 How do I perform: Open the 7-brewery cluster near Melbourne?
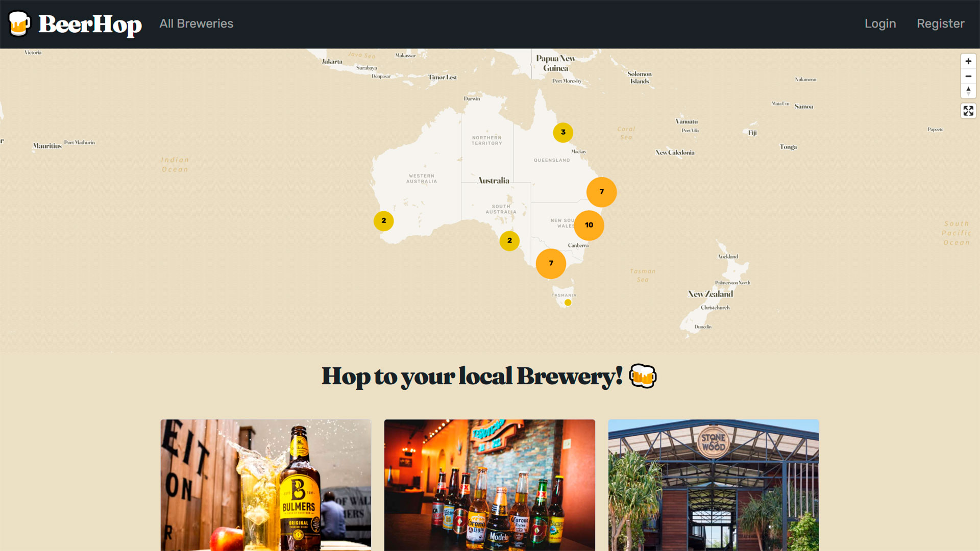click(x=551, y=263)
